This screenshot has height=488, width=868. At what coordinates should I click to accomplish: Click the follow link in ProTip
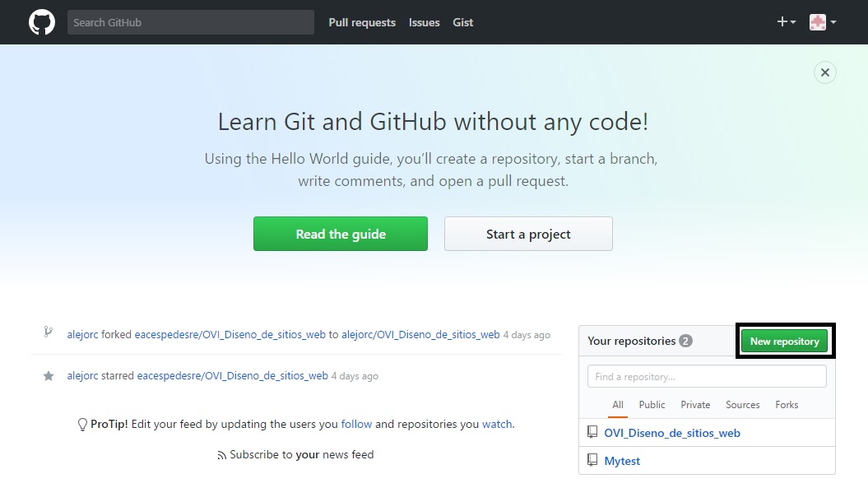tap(356, 425)
